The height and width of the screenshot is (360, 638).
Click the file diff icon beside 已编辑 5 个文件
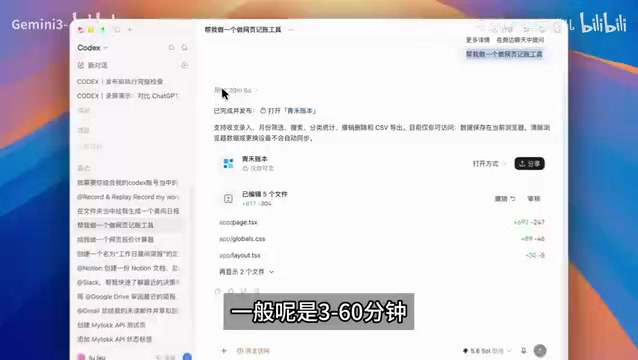(x=228, y=199)
